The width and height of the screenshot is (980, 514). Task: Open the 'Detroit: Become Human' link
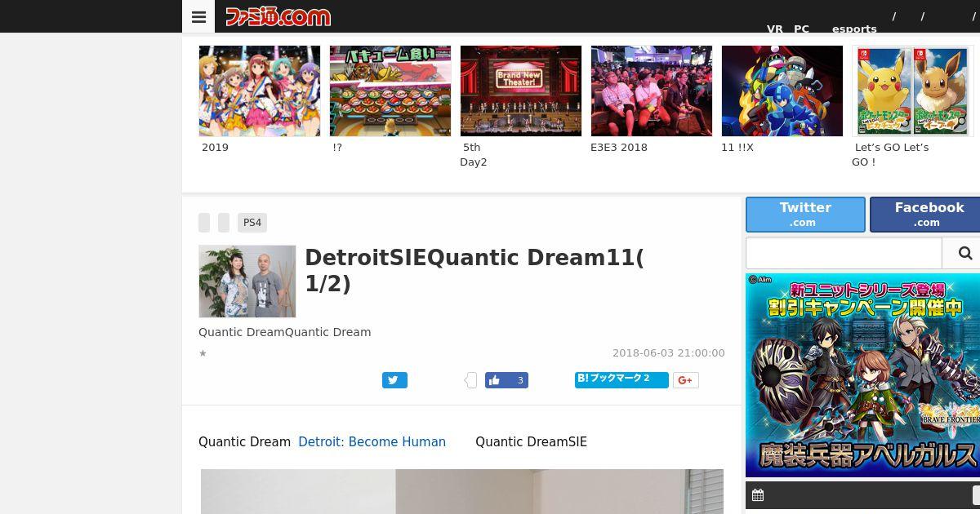point(372,442)
